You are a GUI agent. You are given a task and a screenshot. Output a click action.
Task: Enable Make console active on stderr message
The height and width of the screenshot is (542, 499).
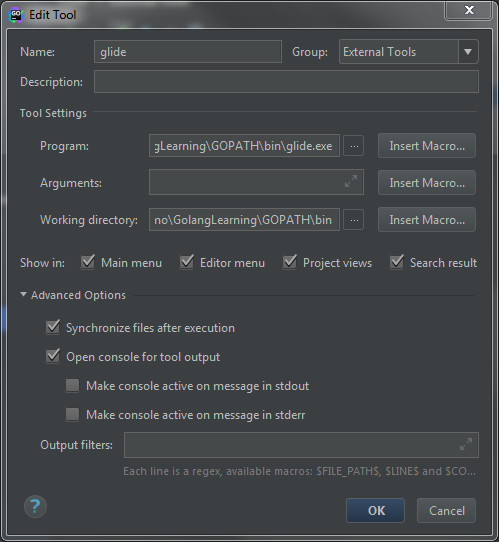[x=73, y=414]
